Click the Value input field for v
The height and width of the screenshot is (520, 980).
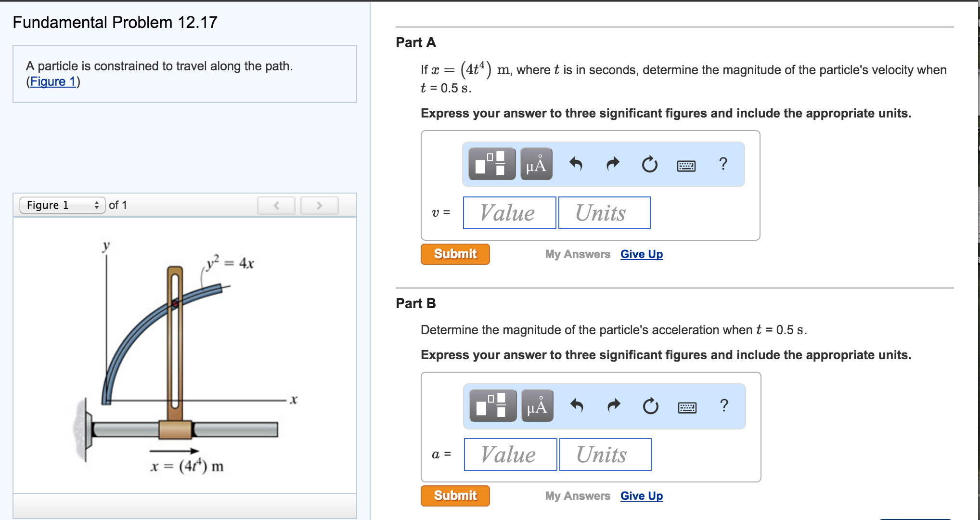[x=509, y=212]
